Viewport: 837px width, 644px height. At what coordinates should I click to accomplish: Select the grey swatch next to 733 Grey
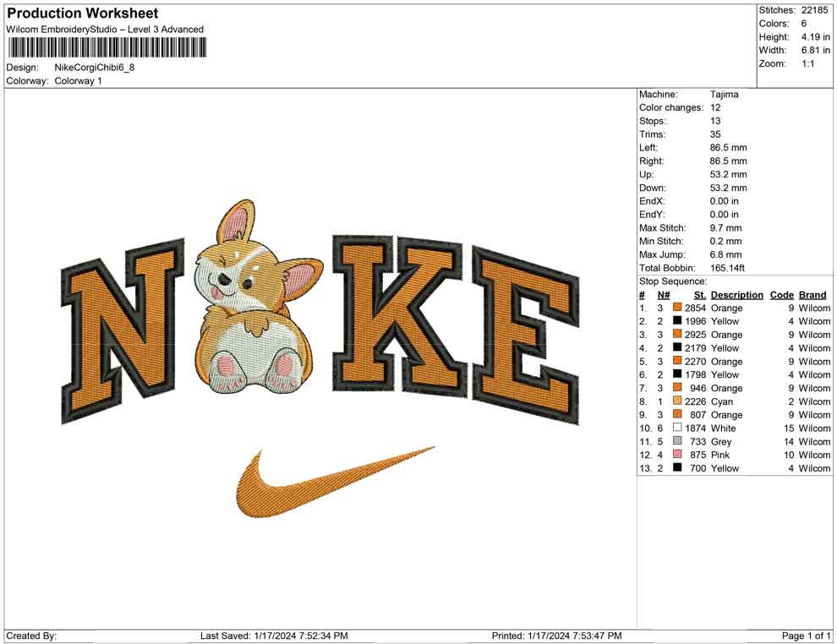(x=677, y=440)
